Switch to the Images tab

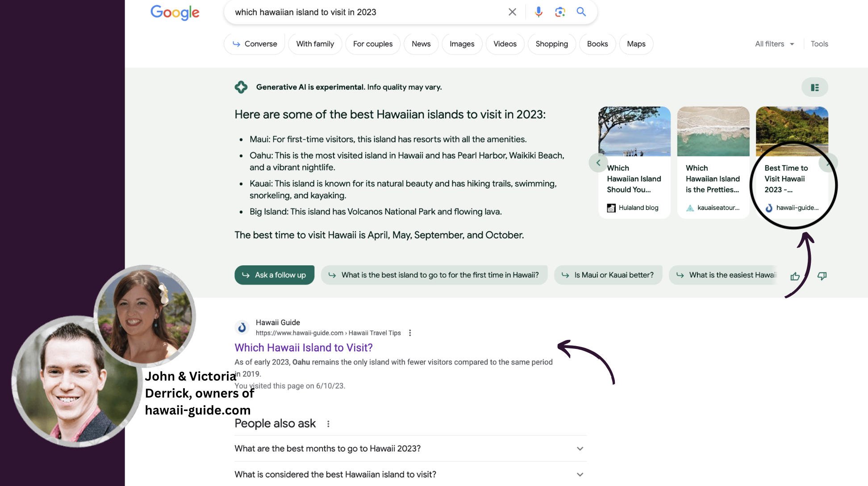click(x=462, y=44)
